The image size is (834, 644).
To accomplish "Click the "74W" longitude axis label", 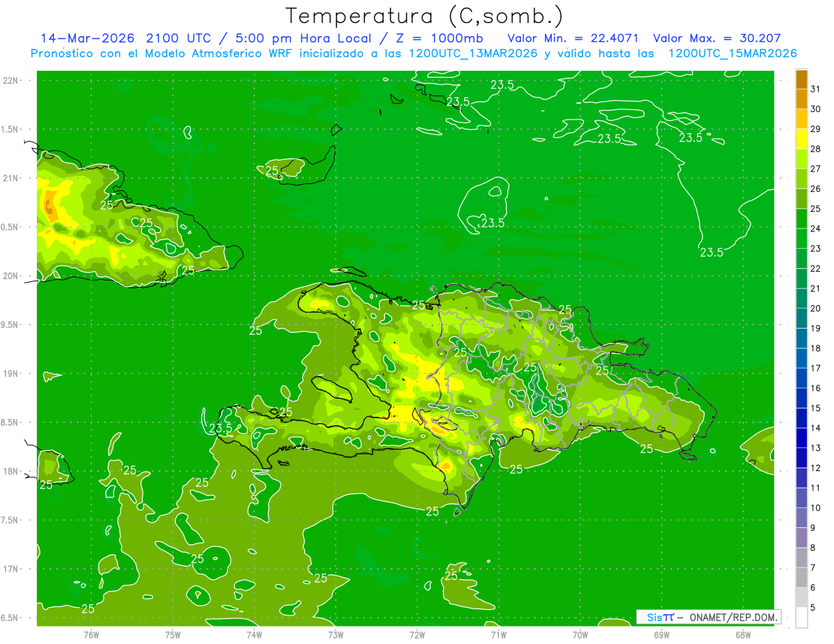I will 254,634.
